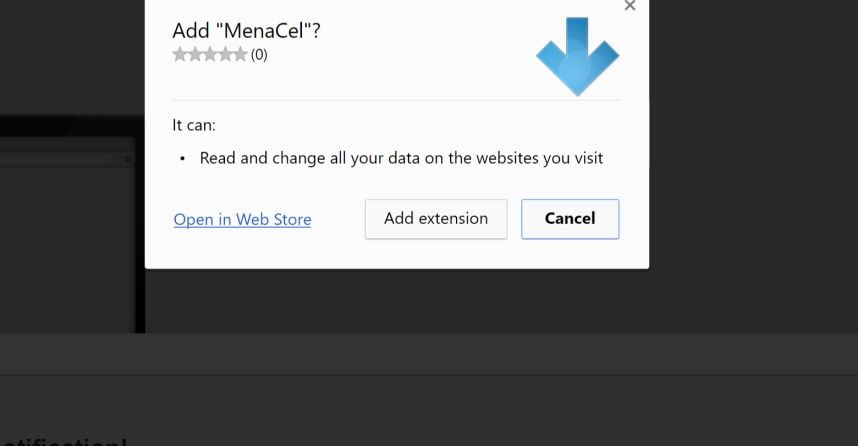Click the bullet point before the permission
Screen dimensions: 858x446
(183, 158)
